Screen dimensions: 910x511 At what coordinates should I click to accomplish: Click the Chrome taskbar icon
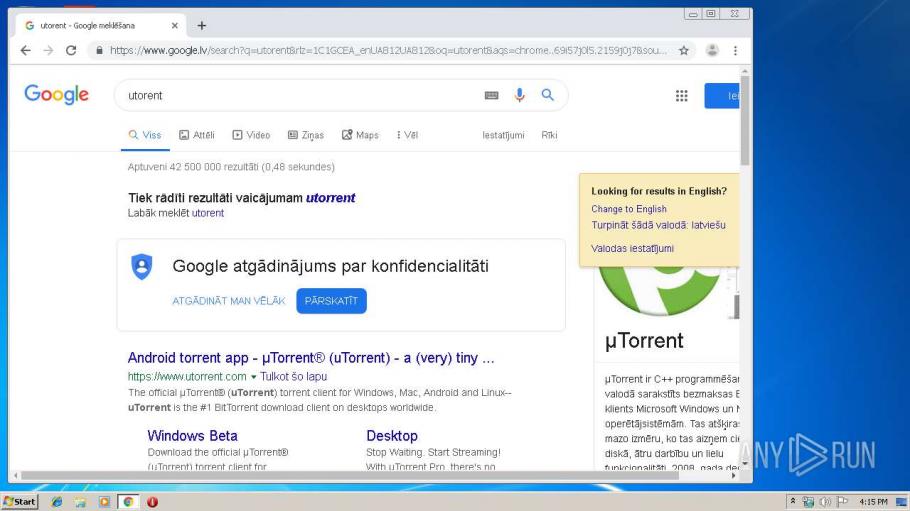[x=128, y=502]
